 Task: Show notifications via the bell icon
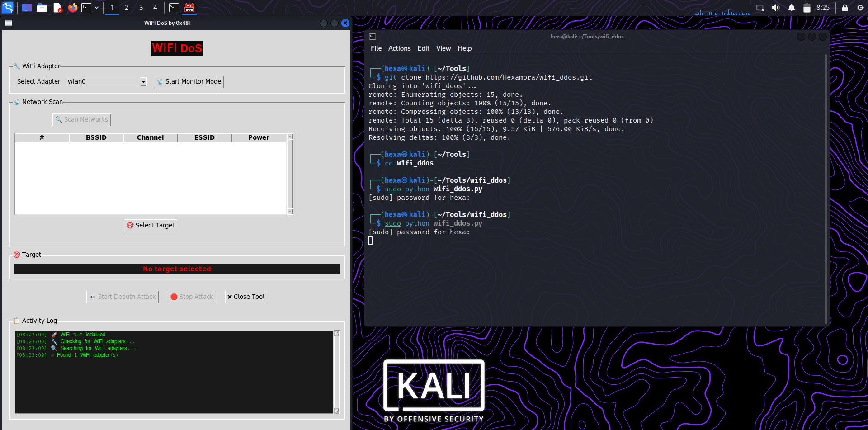tap(792, 8)
